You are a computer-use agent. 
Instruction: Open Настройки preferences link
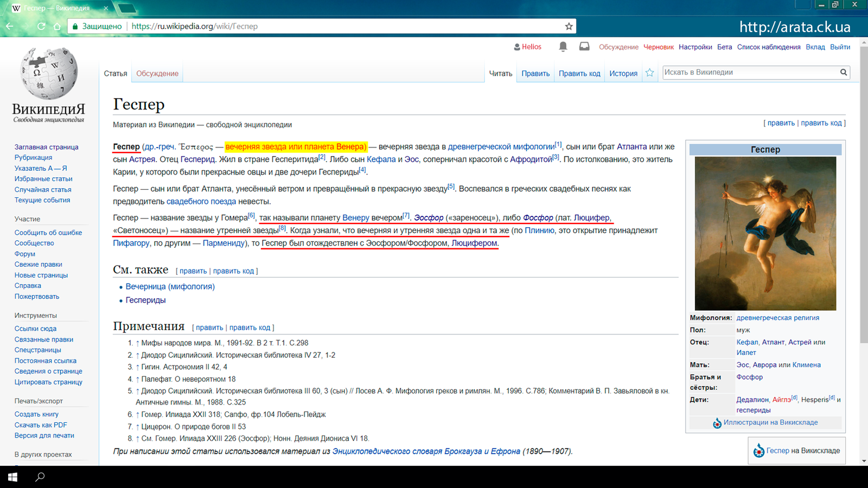coord(695,47)
